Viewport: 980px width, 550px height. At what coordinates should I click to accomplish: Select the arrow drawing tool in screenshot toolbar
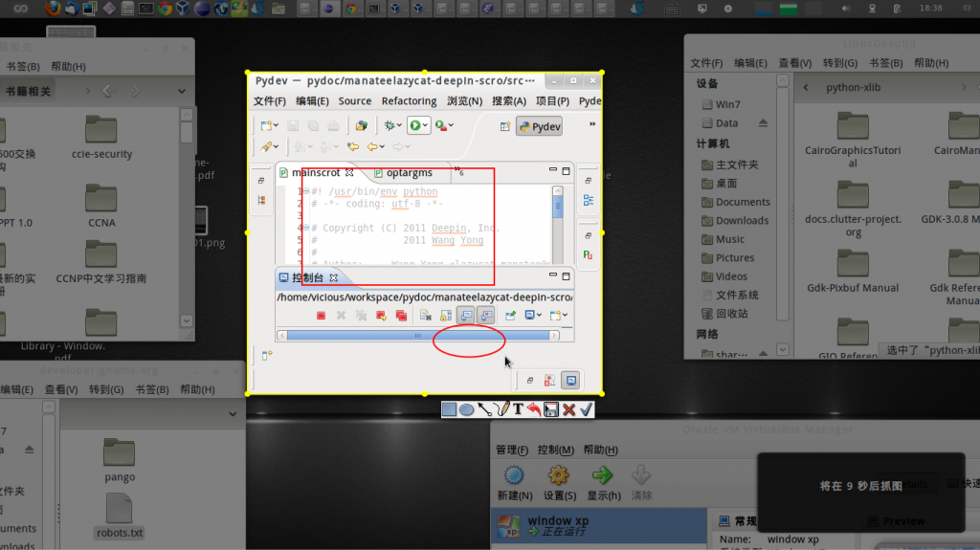[x=484, y=409]
